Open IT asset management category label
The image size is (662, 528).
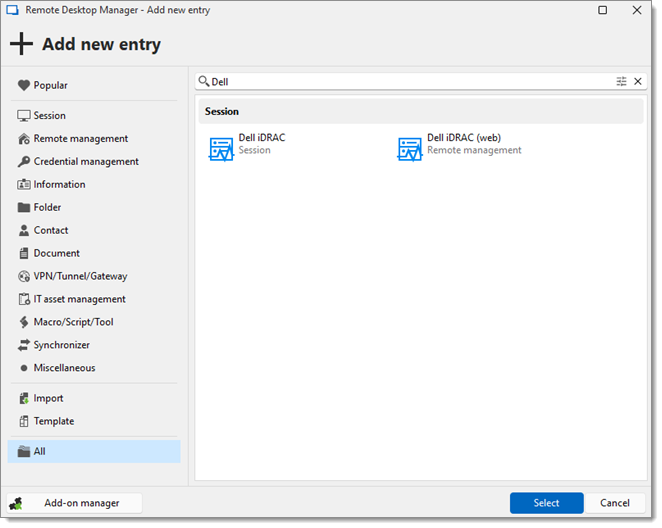(x=79, y=299)
